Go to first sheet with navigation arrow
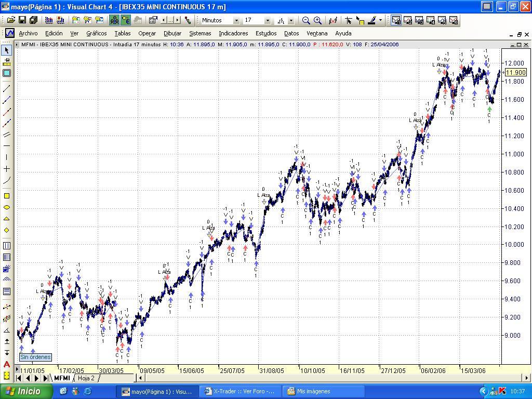The height and width of the screenshot is (399, 532). [x=19, y=378]
